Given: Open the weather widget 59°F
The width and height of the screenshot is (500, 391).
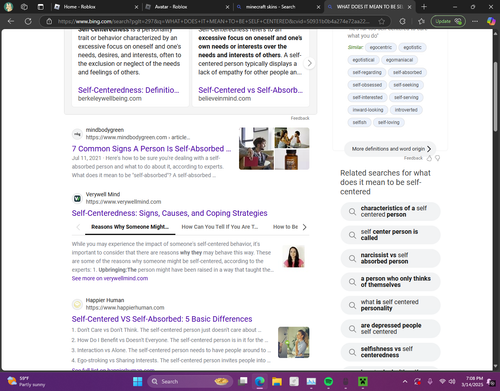Looking at the screenshot, I should point(26,381).
